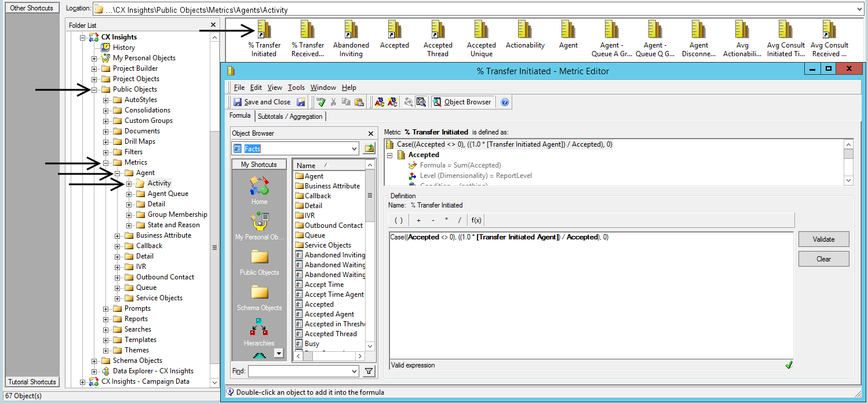
Task: Insert a function with the f(x) button
Action: click(476, 220)
